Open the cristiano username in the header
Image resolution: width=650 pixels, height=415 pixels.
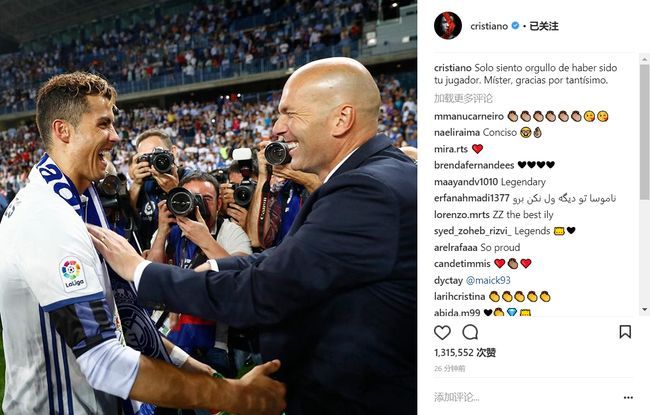point(489,26)
